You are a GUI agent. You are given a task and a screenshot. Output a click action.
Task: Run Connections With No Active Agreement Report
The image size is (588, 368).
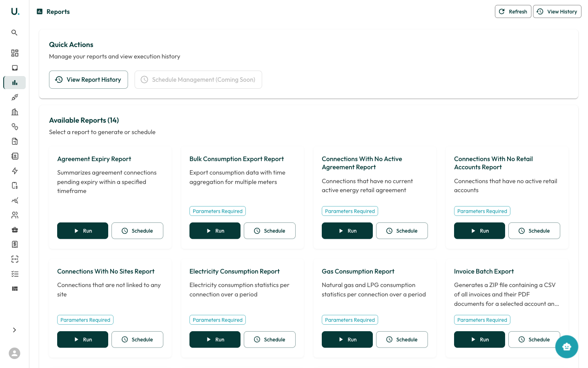point(347,231)
